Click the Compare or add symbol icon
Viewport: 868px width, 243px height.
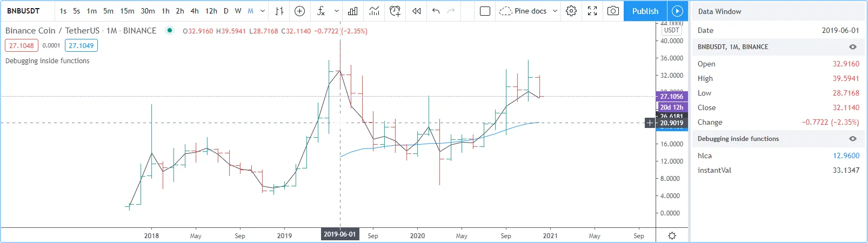point(300,11)
